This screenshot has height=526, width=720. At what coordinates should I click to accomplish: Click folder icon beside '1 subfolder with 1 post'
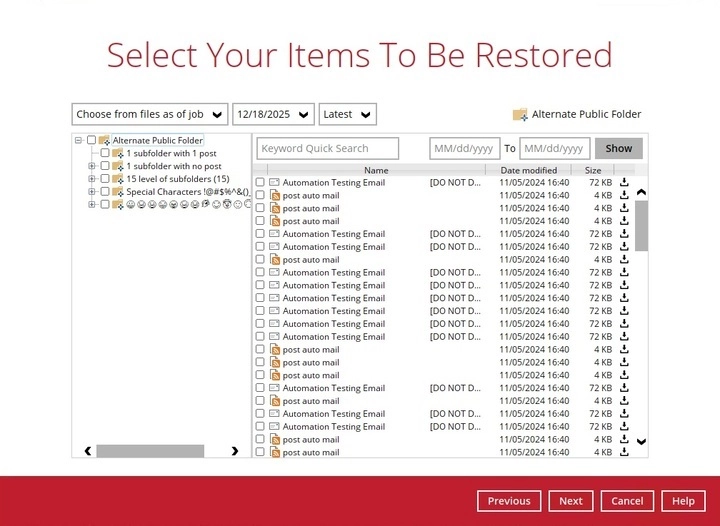tap(118, 153)
